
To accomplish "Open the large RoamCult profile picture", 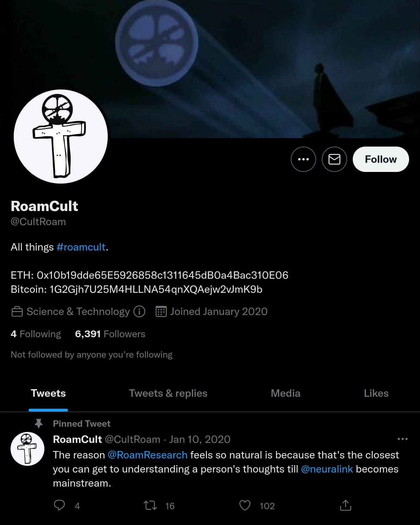I will pyautogui.click(x=61, y=137).
